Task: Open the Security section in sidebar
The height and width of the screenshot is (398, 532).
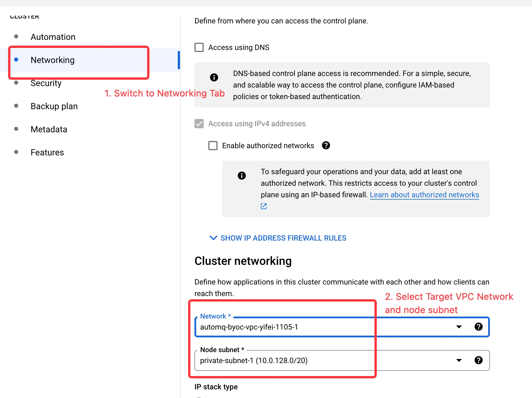Action: [46, 83]
